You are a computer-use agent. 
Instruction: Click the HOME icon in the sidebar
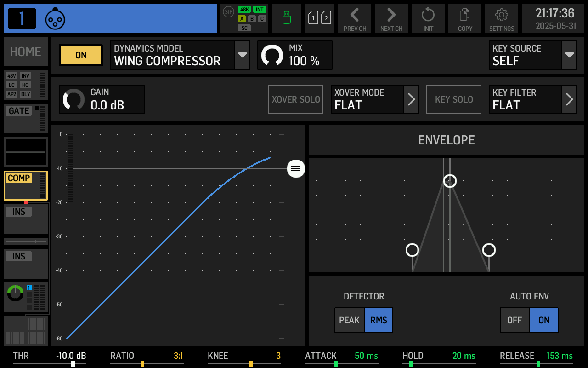click(x=25, y=52)
